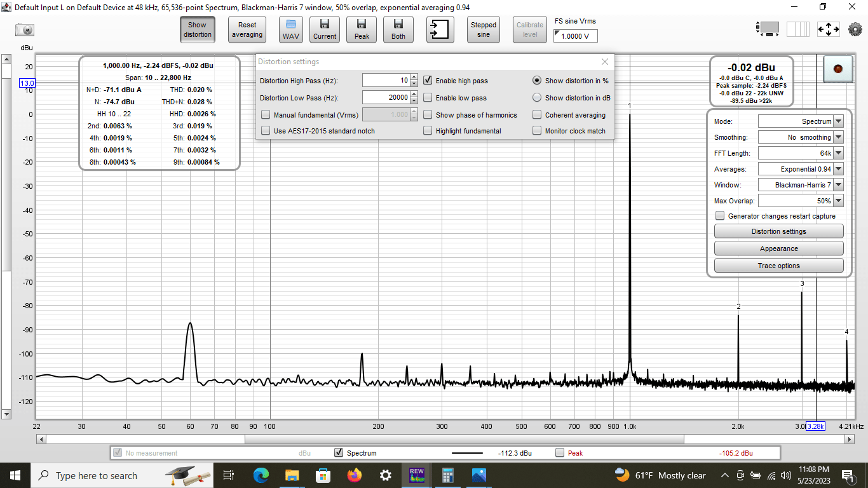Enable Manual fundamental (Vrms)
This screenshot has height=488, width=868.
pyautogui.click(x=266, y=115)
